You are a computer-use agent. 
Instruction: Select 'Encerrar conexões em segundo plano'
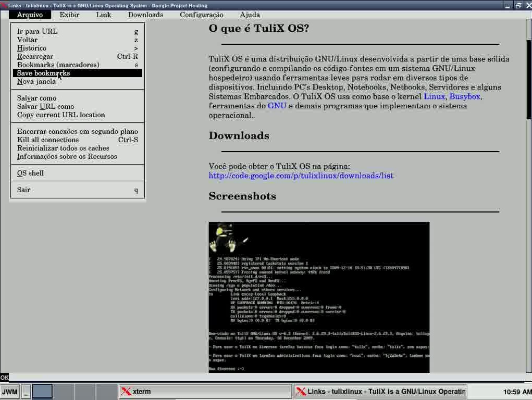point(77,131)
